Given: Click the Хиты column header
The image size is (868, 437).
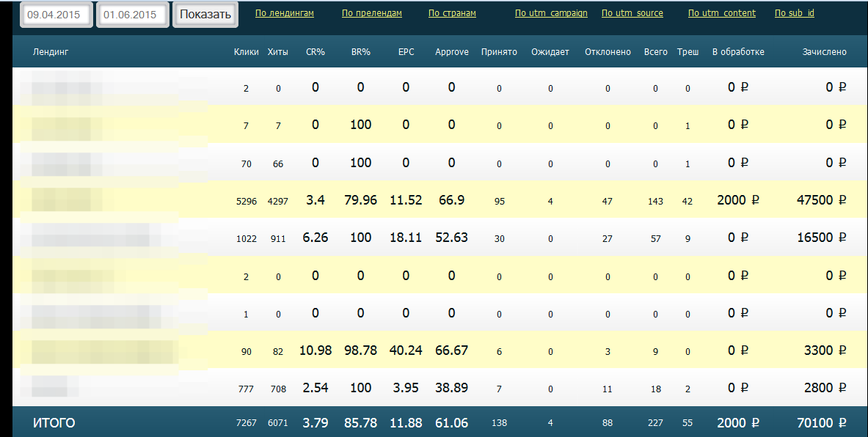Looking at the screenshot, I should (278, 52).
